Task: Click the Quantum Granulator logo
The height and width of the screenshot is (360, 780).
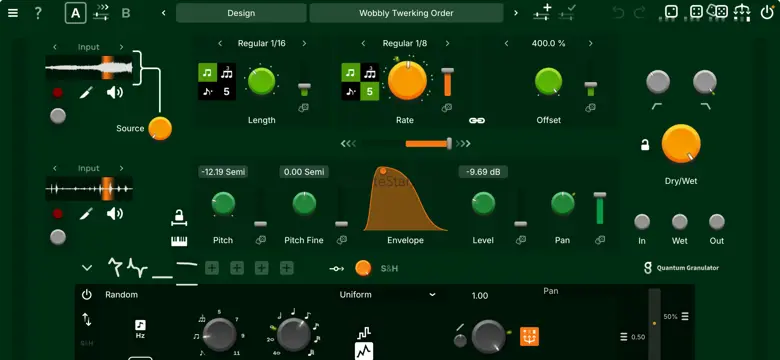Action: point(681,268)
